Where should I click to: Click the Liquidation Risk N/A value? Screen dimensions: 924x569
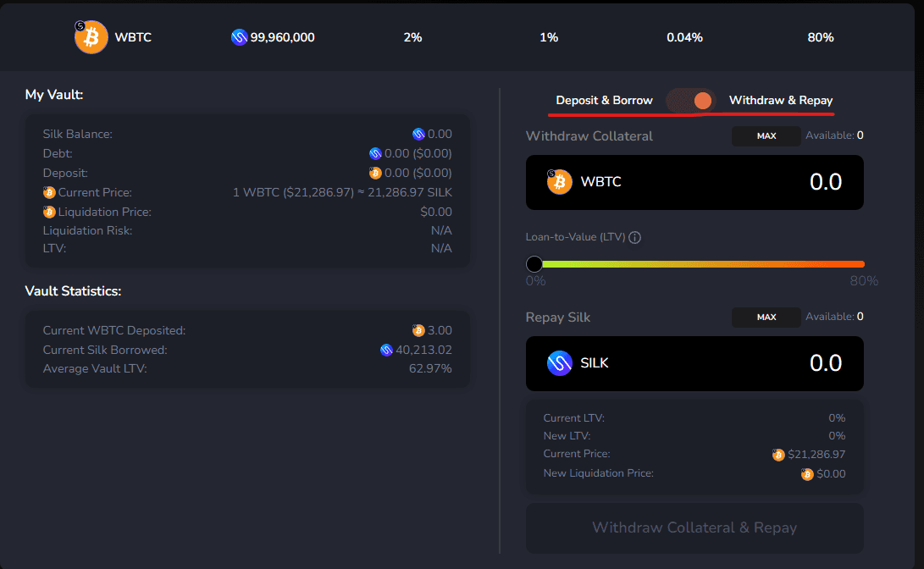[441, 231]
